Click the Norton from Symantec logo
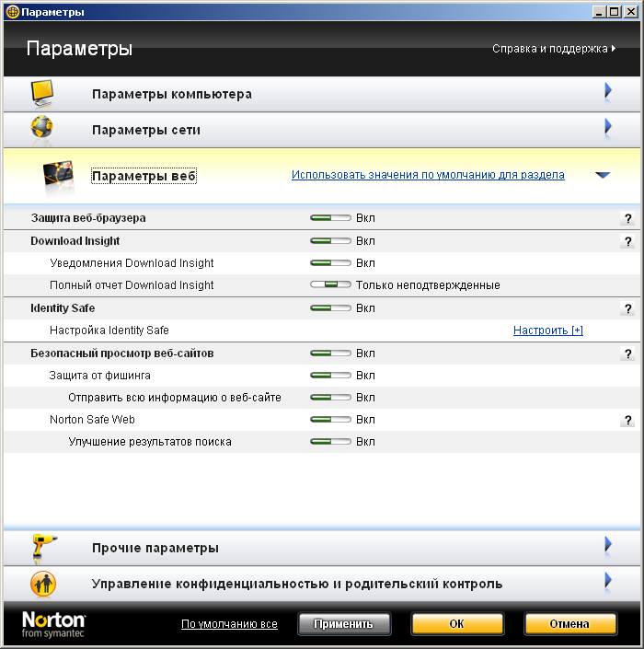This screenshot has width=644, height=649. coord(53,624)
